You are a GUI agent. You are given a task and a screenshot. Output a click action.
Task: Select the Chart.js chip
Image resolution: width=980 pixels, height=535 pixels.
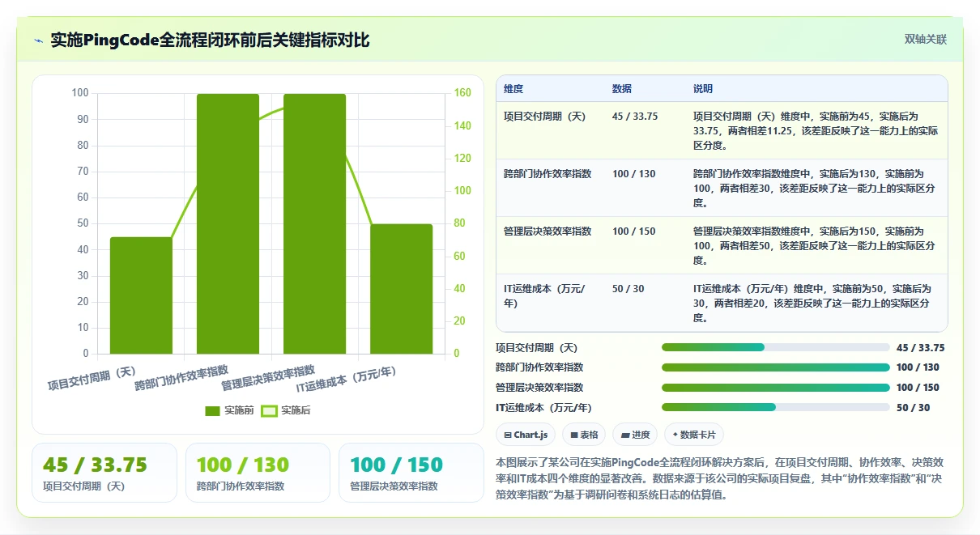coord(526,435)
